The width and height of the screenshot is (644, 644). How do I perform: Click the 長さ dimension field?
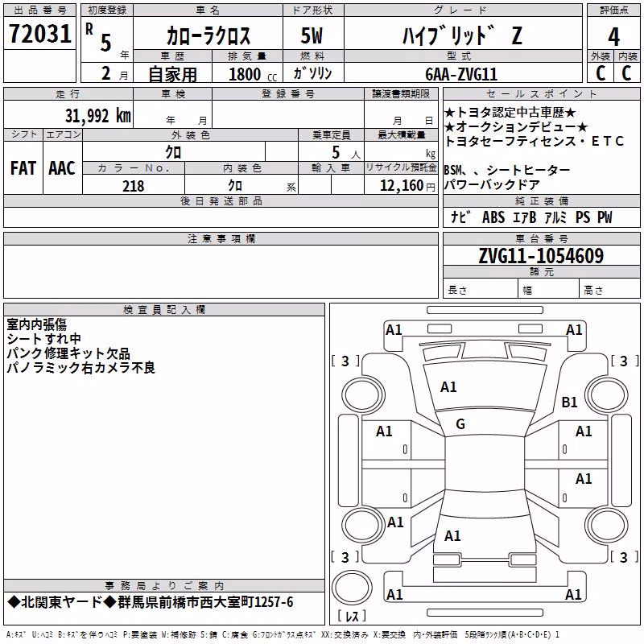point(481,290)
